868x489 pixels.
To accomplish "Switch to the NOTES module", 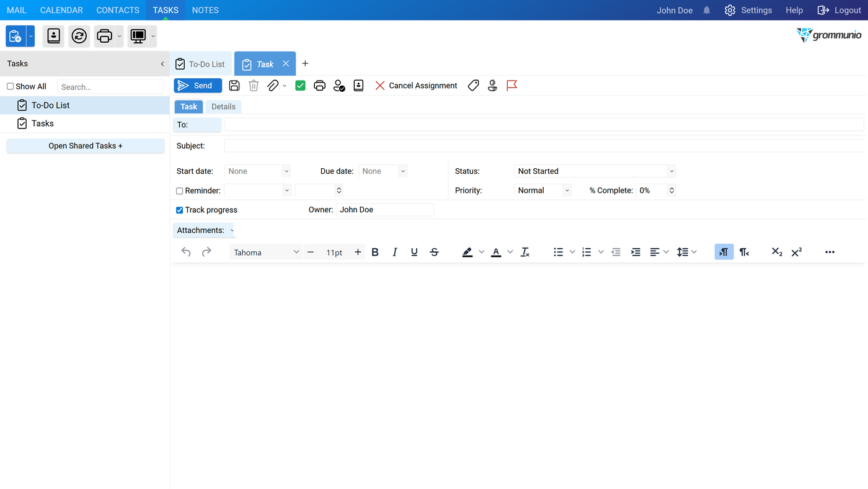I will [205, 10].
